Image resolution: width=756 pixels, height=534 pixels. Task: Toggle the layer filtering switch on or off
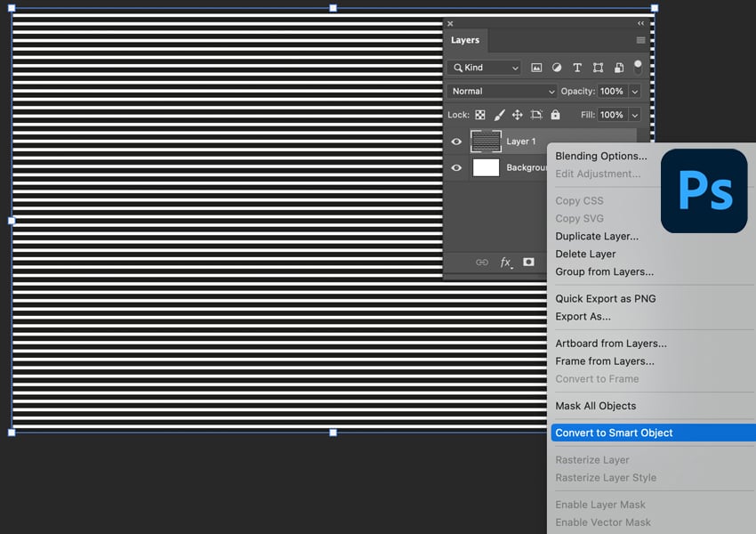click(638, 67)
